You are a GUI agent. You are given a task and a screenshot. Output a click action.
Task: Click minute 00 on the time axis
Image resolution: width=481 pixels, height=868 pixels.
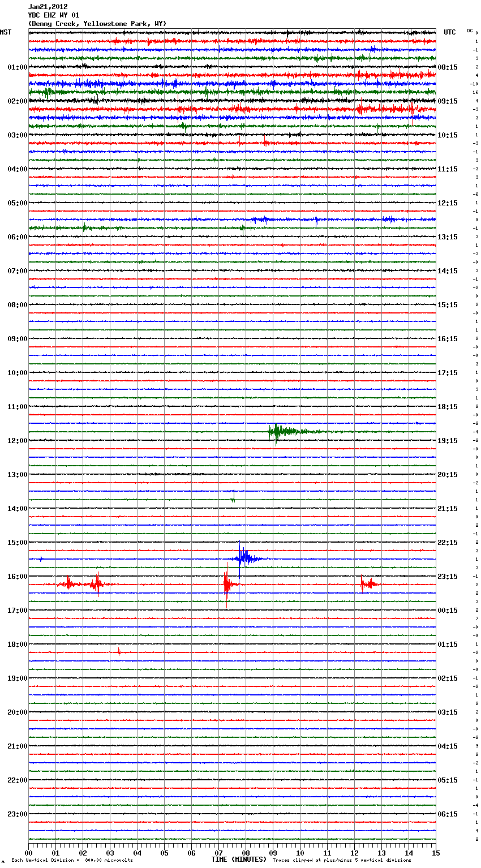[x=28, y=853]
